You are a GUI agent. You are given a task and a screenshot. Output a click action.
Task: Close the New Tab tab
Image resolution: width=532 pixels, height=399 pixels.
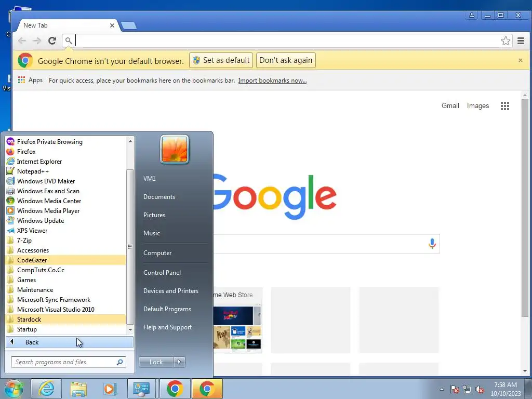pos(112,25)
